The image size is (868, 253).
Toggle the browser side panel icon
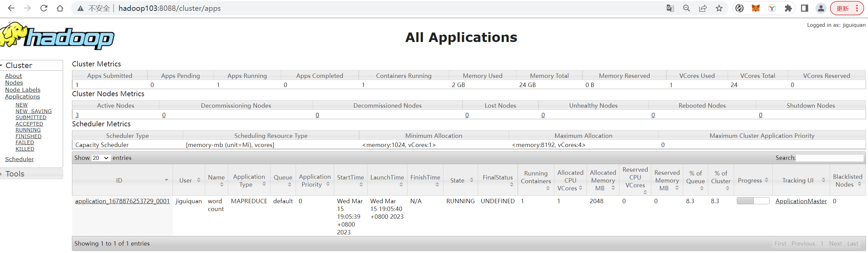pyautogui.click(x=805, y=8)
